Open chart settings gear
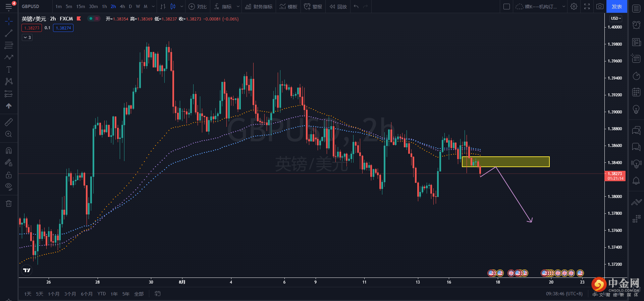 [x=574, y=7]
